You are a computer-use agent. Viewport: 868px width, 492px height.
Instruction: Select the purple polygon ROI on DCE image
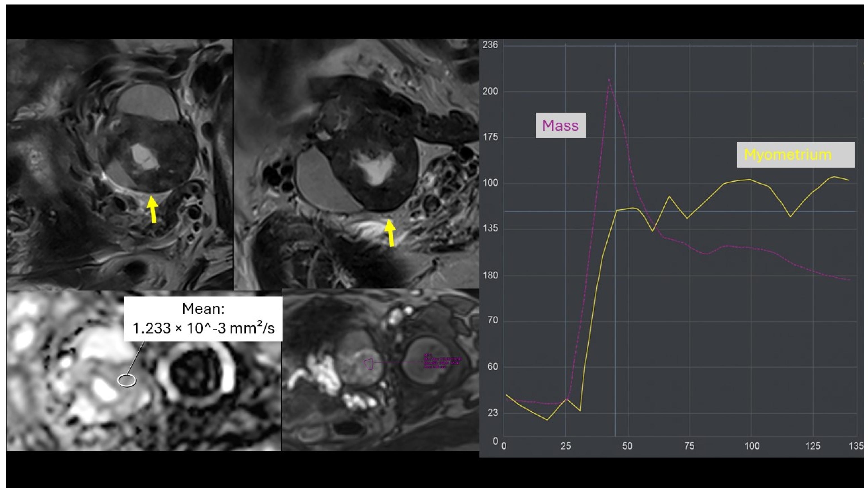tap(369, 364)
